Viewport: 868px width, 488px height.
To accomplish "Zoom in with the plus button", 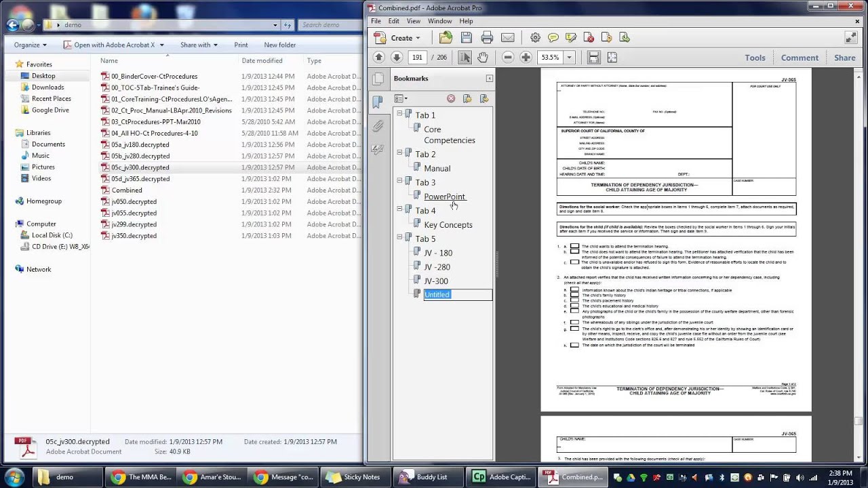I will coord(526,58).
